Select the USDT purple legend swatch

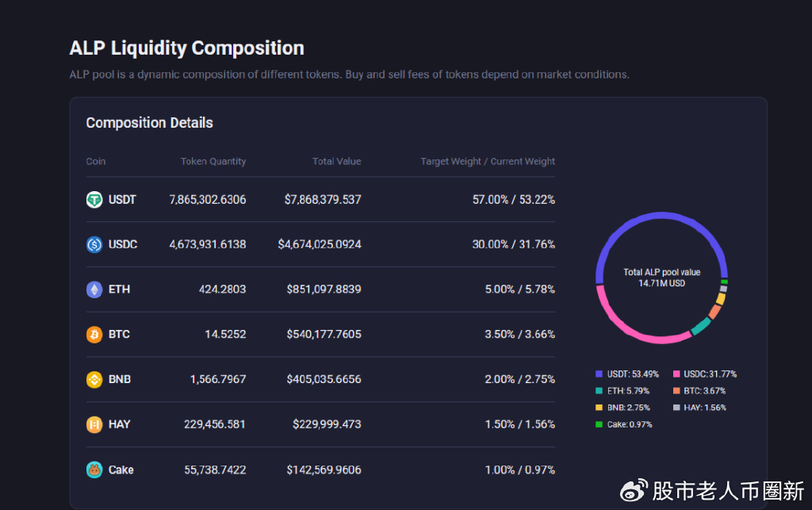pyautogui.click(x=599, y=374)
